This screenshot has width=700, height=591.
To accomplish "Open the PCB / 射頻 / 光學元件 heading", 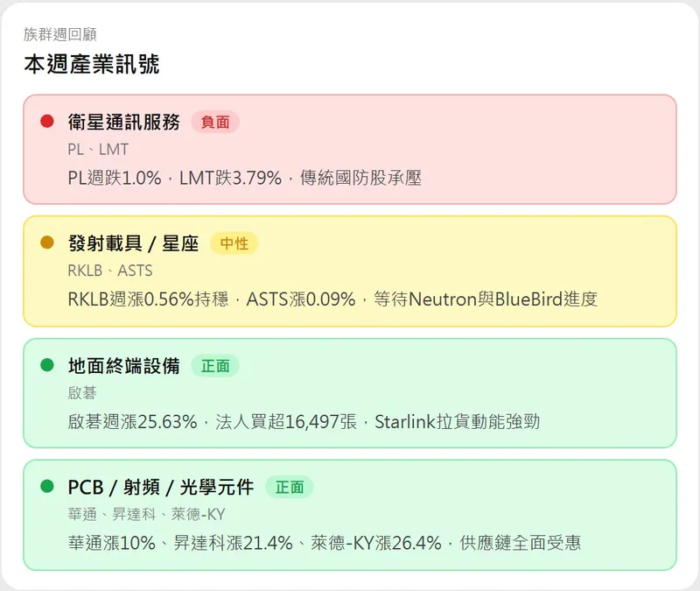I will pos(160,488).
